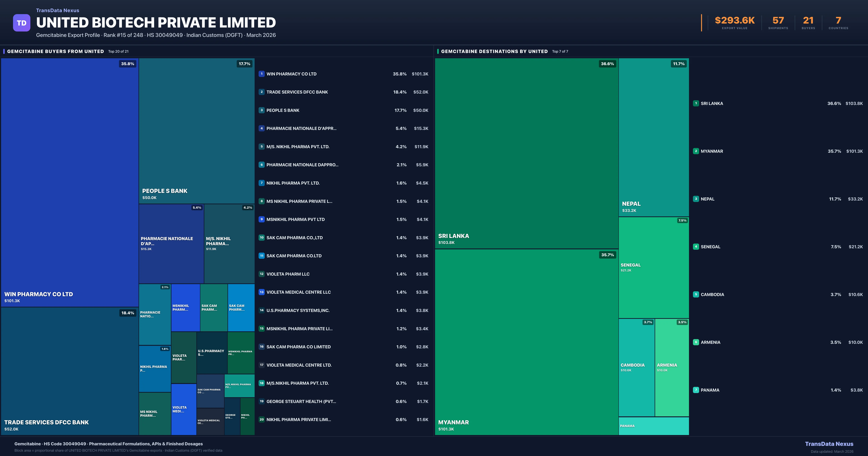Image resolution: width=868 pixels, height=456 pixels.
Task: Click green badge 4 beside SENEGAL
Action: (696, 247)
